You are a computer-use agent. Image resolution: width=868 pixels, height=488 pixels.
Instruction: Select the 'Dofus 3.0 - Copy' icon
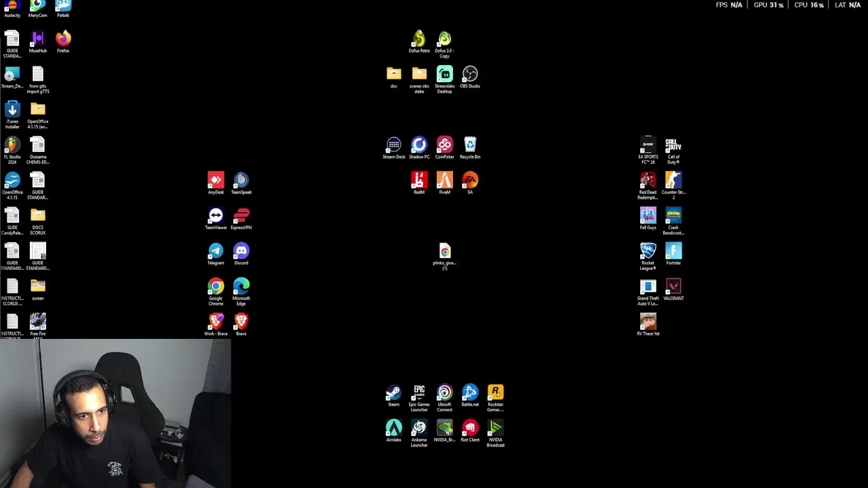point(444,45)
